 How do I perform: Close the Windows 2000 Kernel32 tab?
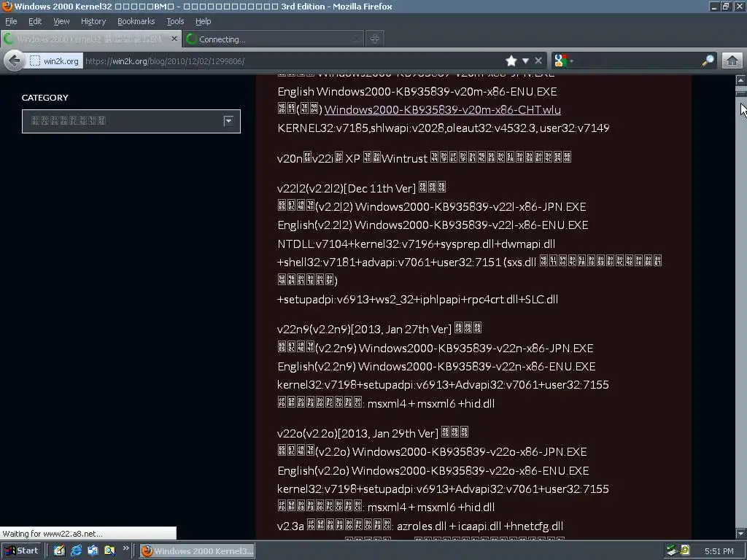coord(174,39)
